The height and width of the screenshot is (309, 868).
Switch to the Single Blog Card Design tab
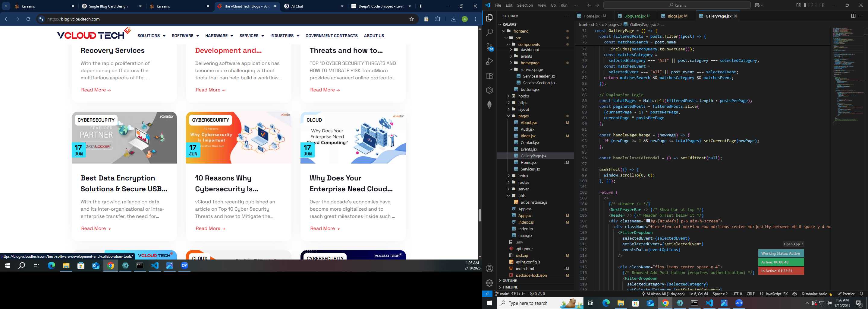point(112,6)
